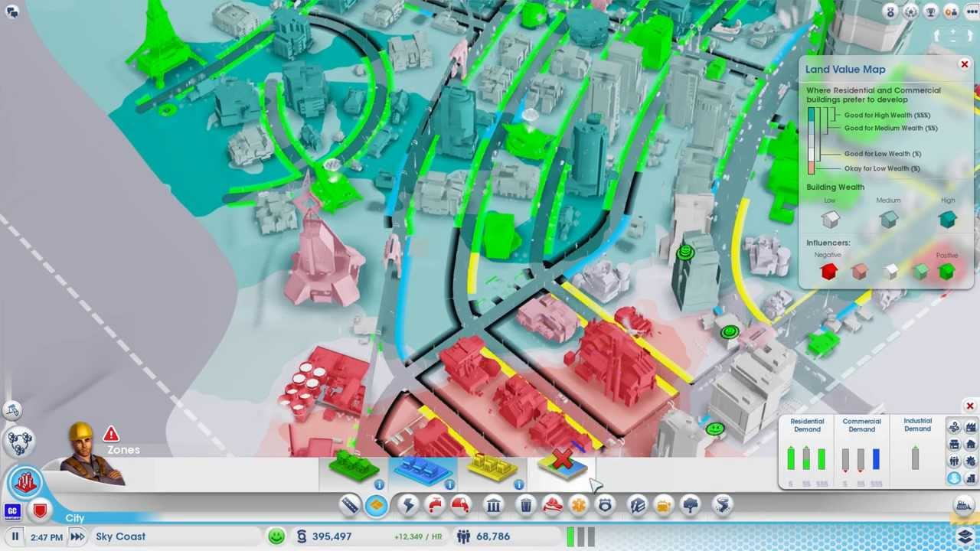This screenshot has height=551, width=980.
Task: Expand info for commercial zoning
Action: pyautogui.click(x=450, y=484)
